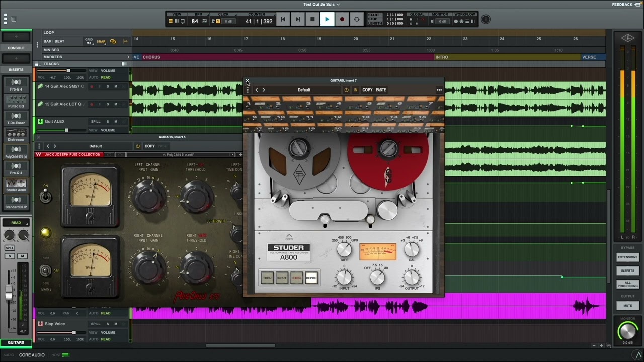Click ALL PROCESSING bypass button
The height and width of the screenshot is (362, 644).
click(627, 285)
